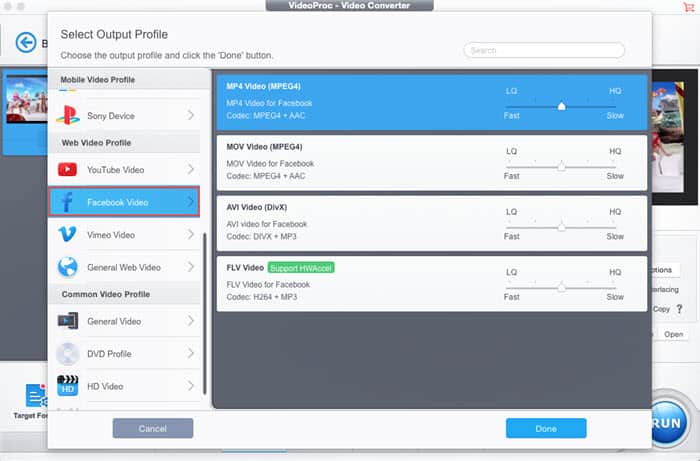Click the HD Video clapper icon
Viewport: 700px width, 461px height.
pyautogui.click(x=67, y=386)
